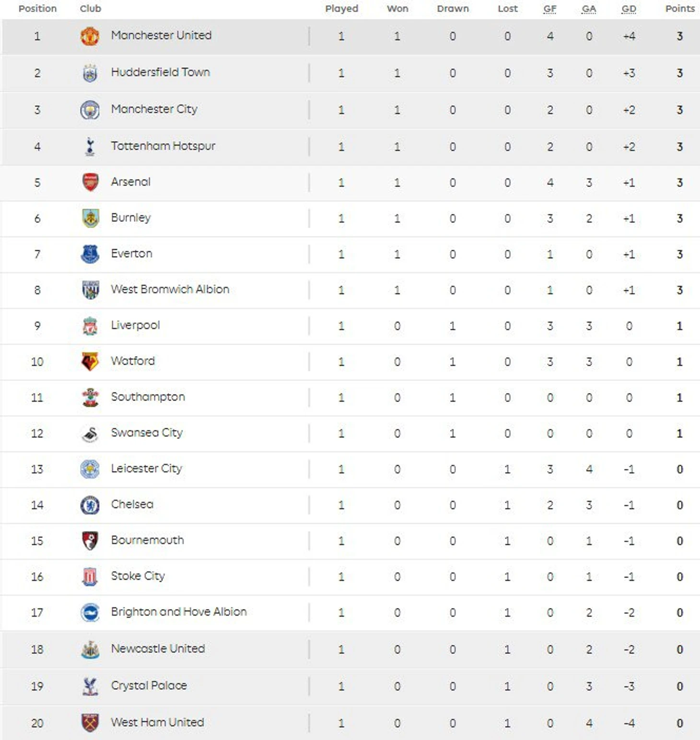Screen dimensions: 700x740
Task: Click the Huddersfield Town badge icon
Action: pyautogui.click(x=90, y=73)
